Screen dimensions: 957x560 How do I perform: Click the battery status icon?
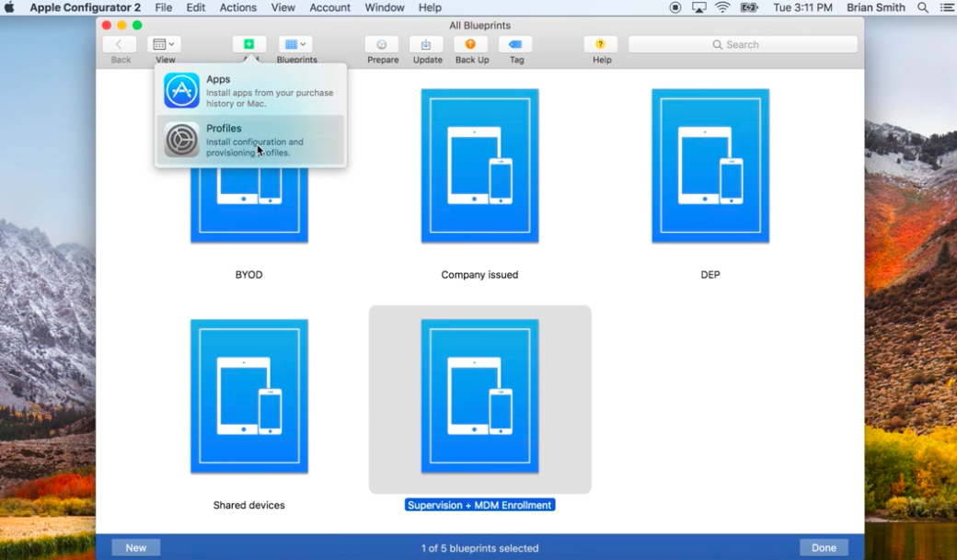tap(749, 7)
